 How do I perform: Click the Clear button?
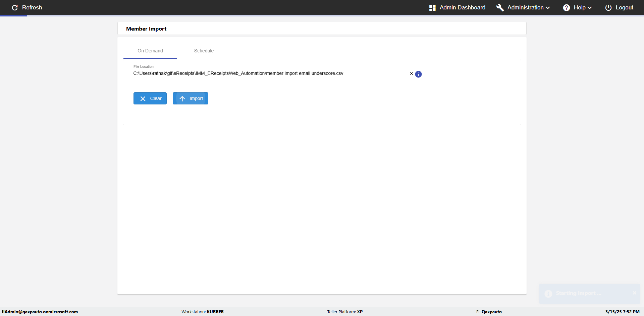pyautogui.click(x=150, y=98)
